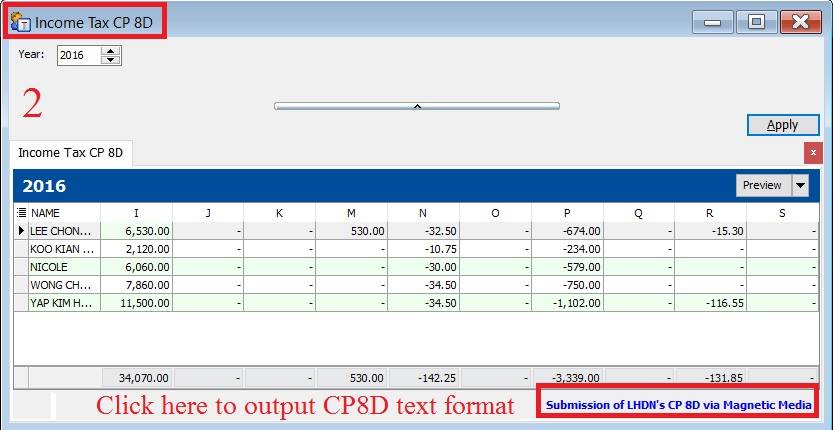Image resolution: width=833 pixels, height=430 pixels.
Task: Click into the Year input field
Action: pyautogui.click(x=79, y=55)
